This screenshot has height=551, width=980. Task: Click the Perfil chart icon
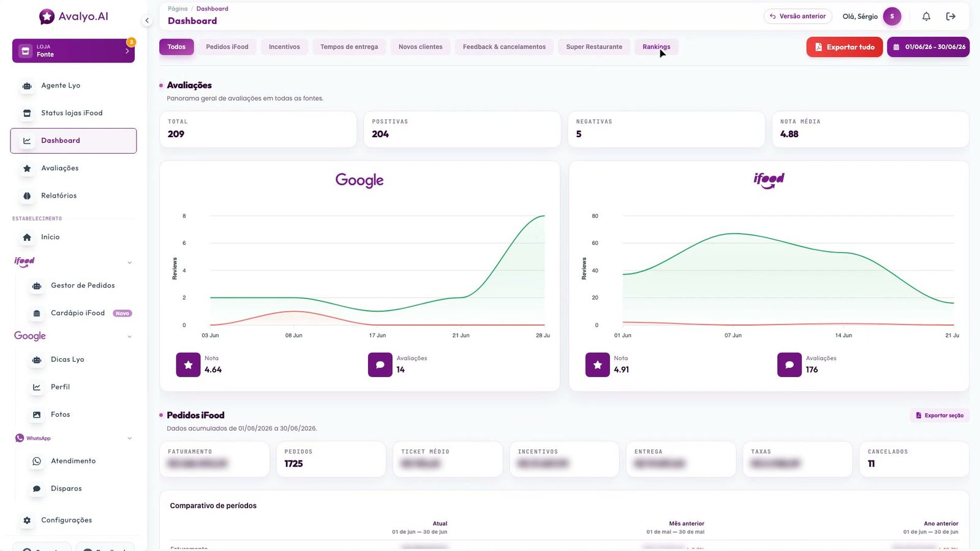click(x=37, y=387)
